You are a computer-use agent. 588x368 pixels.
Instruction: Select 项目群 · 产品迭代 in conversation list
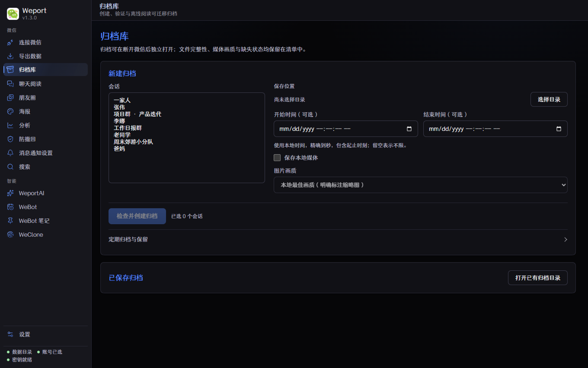point(137,114)
